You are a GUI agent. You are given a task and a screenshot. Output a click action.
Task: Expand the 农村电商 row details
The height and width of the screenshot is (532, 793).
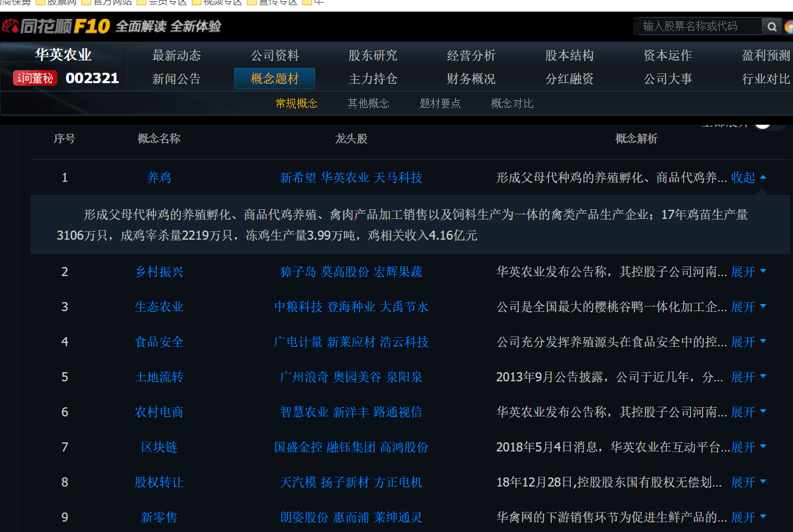click(x=749, y=412)
